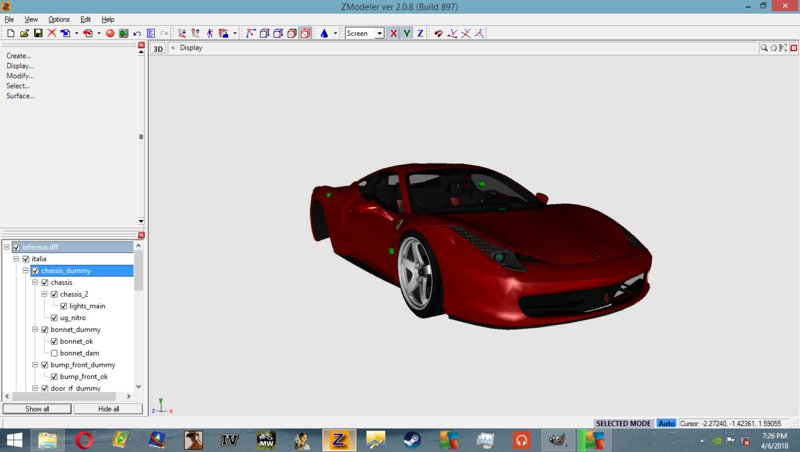This screenshot has height=452, width=800.
Task: Click the red X delete icon in toolbar
Action: tap(52, 33)
